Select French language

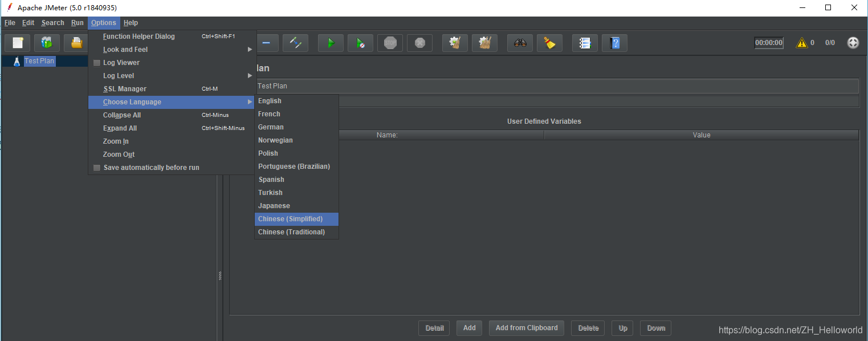296,114
